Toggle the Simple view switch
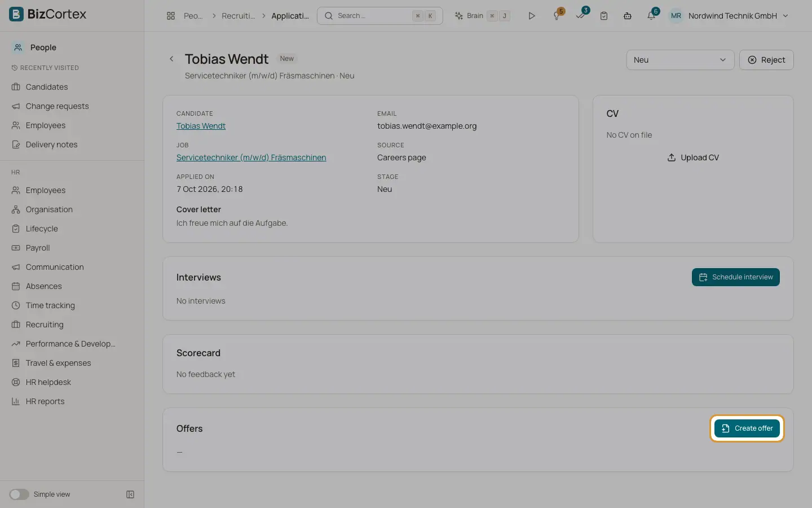 click(19, 494)
